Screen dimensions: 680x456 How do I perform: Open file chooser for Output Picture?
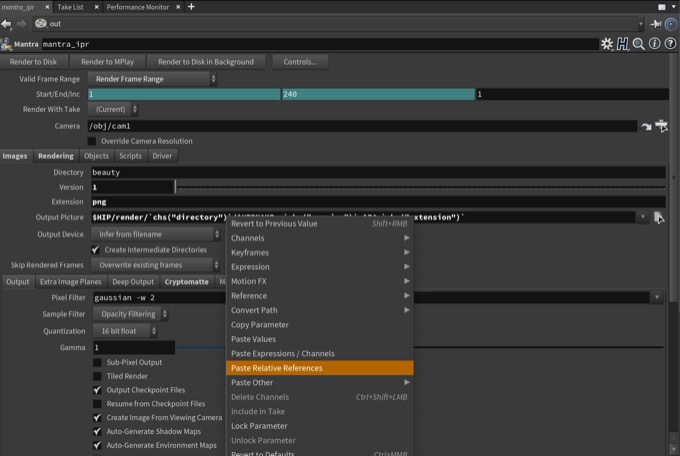[658, 217]
